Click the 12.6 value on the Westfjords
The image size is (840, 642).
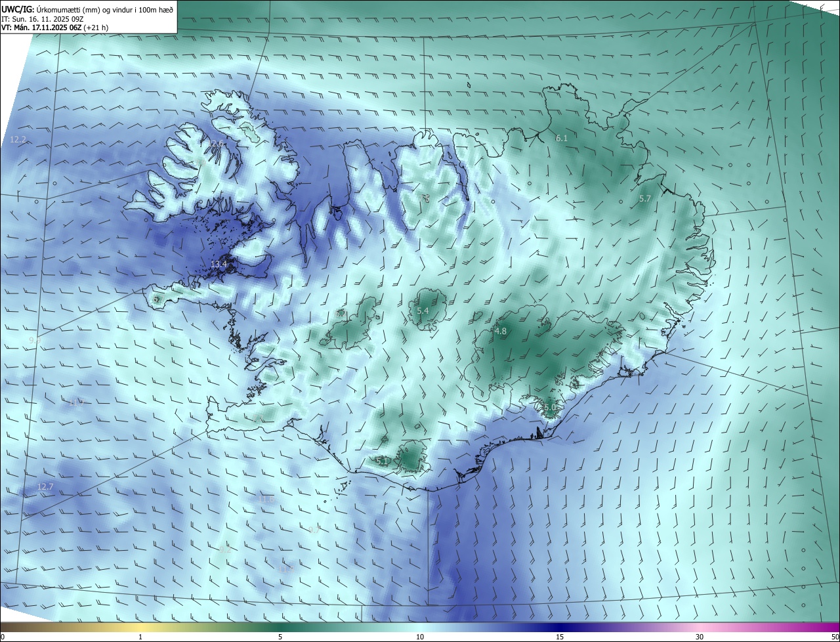click(217, 144)
